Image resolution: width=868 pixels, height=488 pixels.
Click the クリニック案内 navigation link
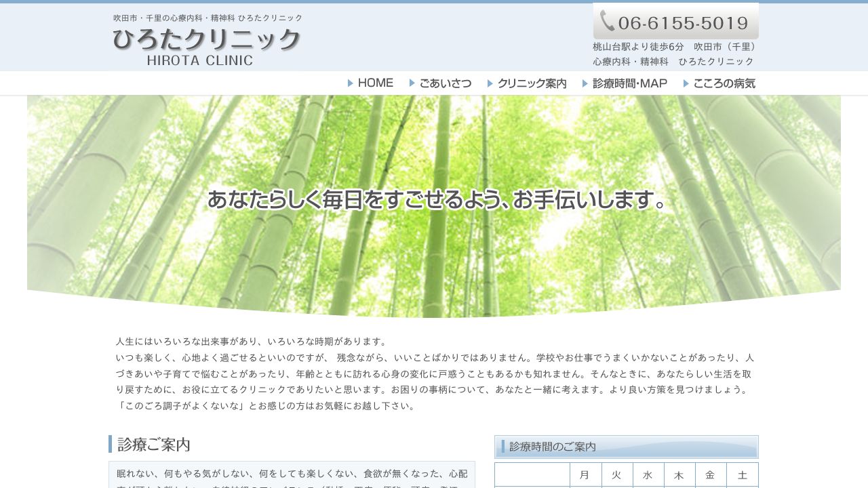click(x=532, y=83)
